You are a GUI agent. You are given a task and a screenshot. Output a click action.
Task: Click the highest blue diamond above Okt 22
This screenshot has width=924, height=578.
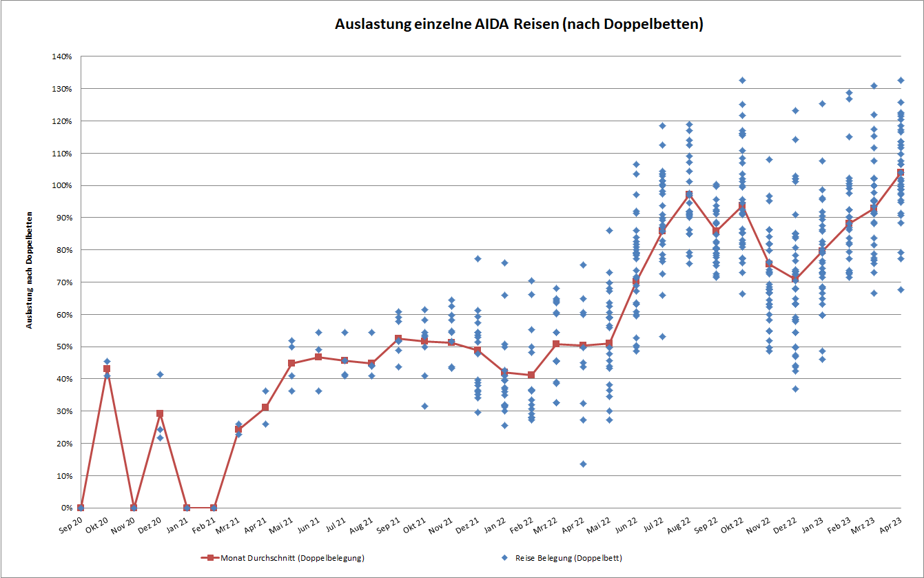point(742,80)
